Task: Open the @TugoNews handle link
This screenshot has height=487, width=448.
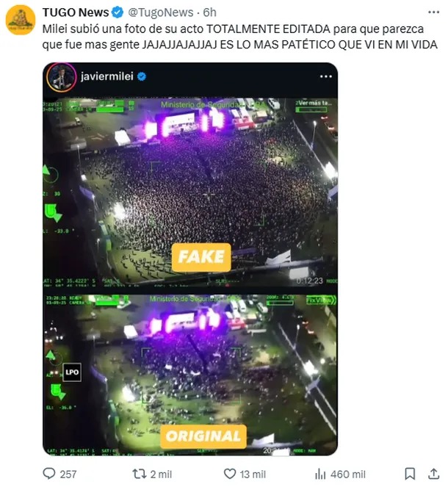Action: pyautogui.click(x=161, y=12)
